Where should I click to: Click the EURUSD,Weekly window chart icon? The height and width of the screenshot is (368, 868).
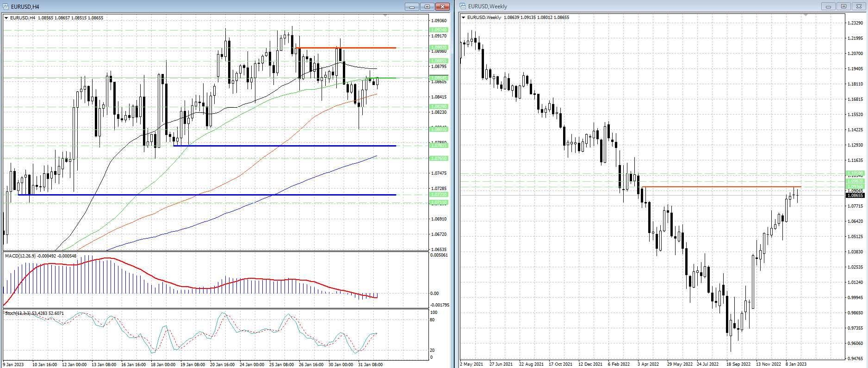[x=463, y=6]
